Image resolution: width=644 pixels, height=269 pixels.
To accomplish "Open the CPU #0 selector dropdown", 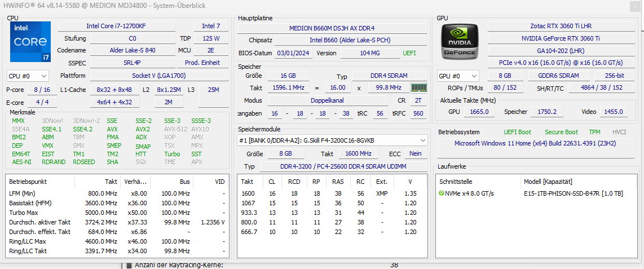I will tap(28, 76).
